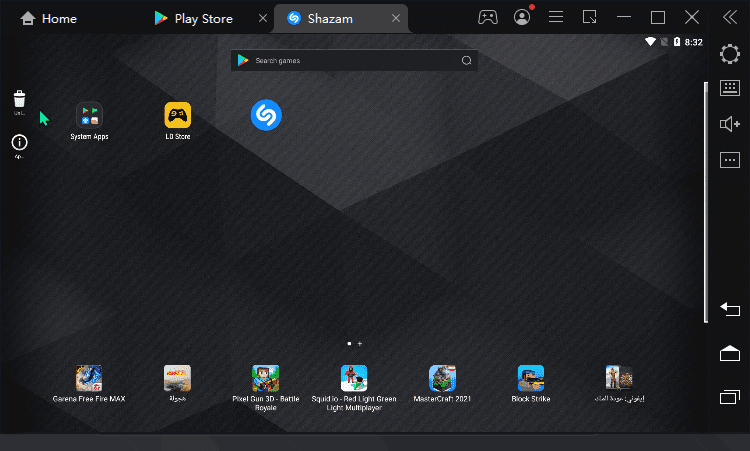Launch Squid.io Red Light Green Light game

(x=354, y=378)
